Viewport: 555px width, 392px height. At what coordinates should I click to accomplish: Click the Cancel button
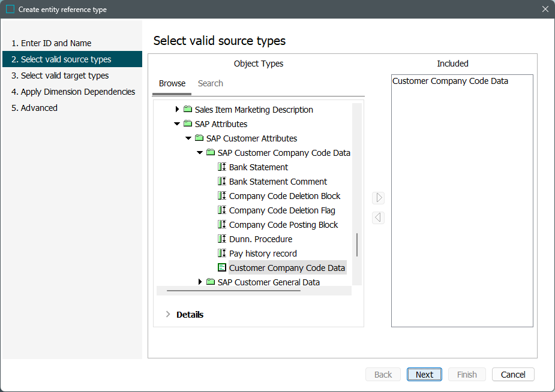click(x=513, y=375)
